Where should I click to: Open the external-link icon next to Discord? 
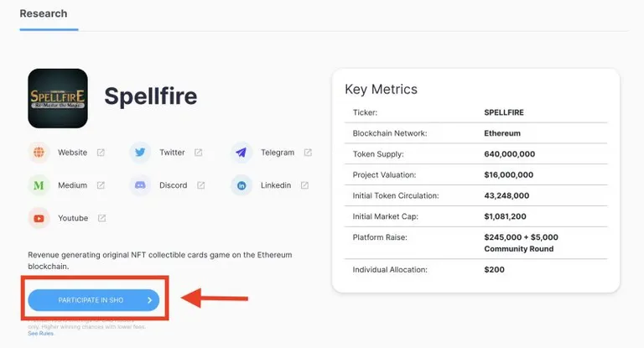pyautogui.click(x=201, y=185)
